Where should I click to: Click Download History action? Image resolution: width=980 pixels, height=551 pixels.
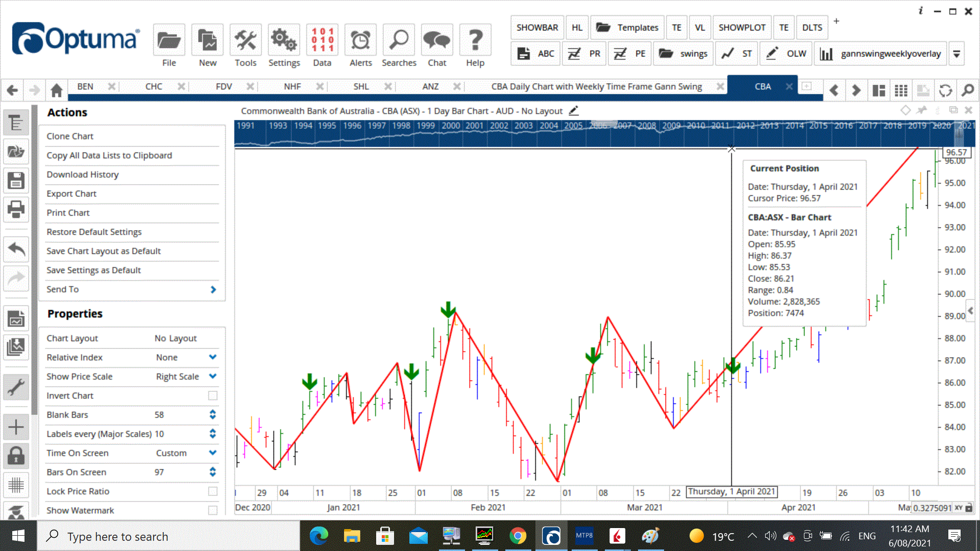[x=83, y=174]
